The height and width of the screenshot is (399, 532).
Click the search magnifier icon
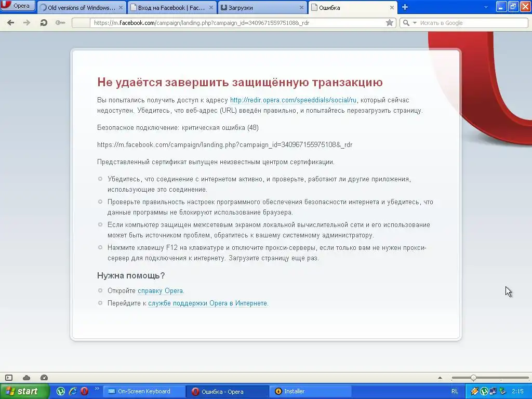point(406,23)
